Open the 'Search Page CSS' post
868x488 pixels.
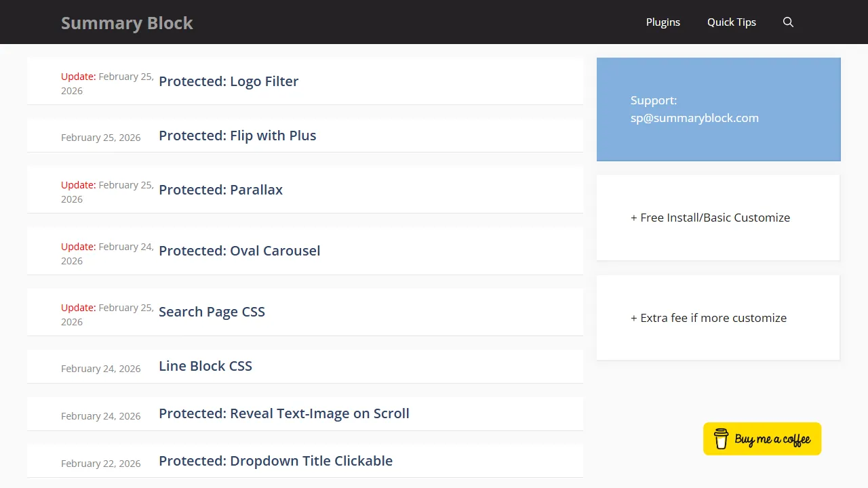[x=212, y=312]
